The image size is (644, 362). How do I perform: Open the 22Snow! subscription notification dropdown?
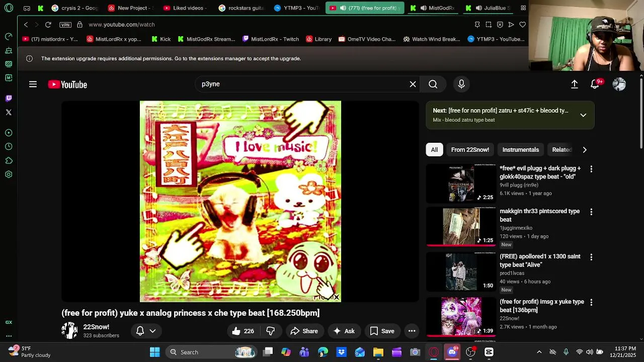[x=146, y=331]
